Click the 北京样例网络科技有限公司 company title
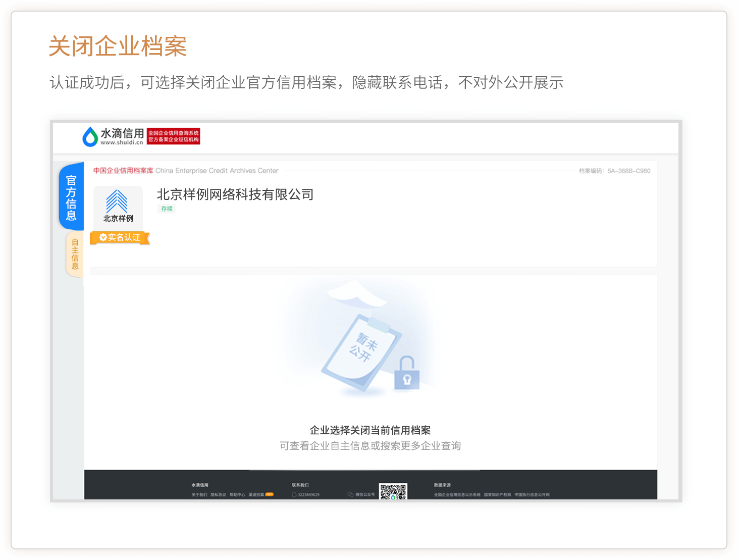The height and width of the screenshot is (560, 738). pyautogui.click(x=235, y=194)
